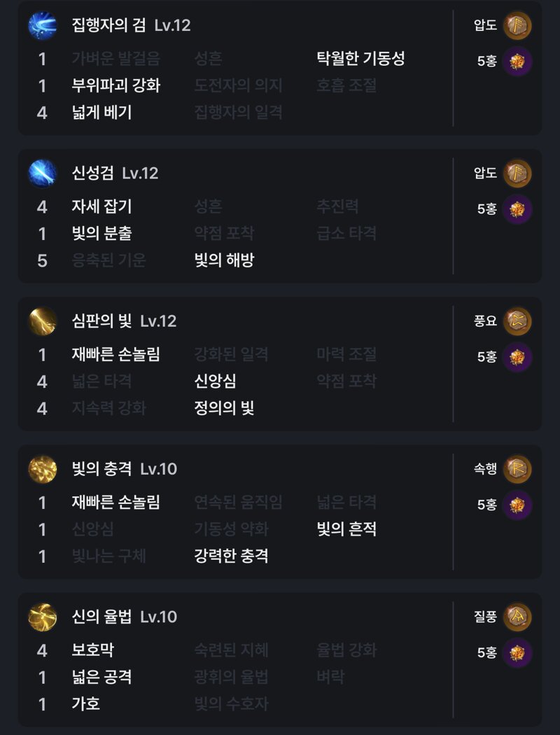Select the 탁월한 기동성 tripod
The height and width of the screenshot is (735, 560).
pos(360,59)
